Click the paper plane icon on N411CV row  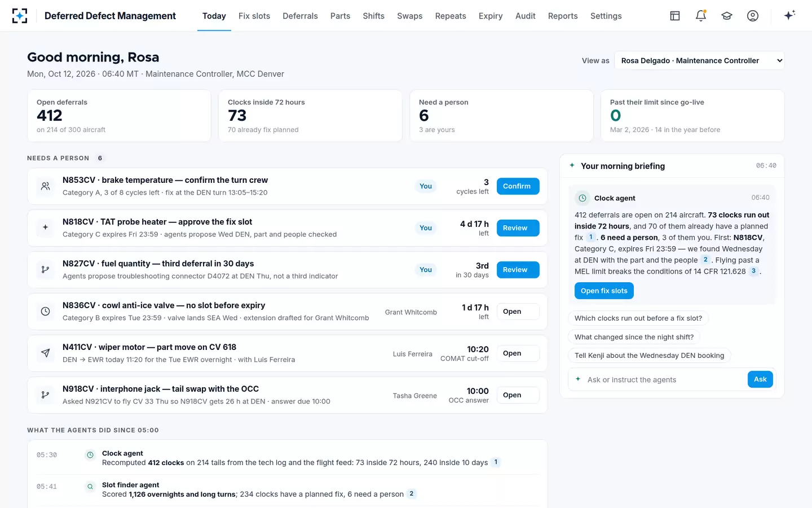coord(46,353)
